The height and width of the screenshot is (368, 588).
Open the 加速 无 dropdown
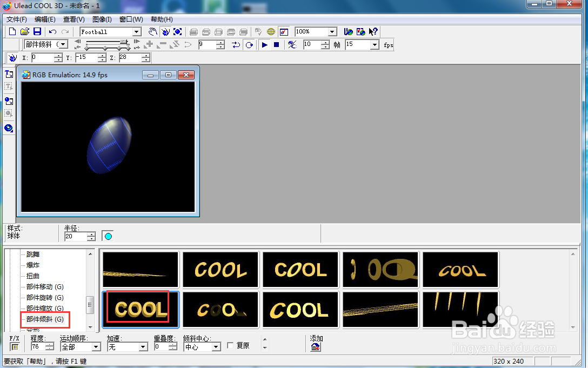coord(143,347)
